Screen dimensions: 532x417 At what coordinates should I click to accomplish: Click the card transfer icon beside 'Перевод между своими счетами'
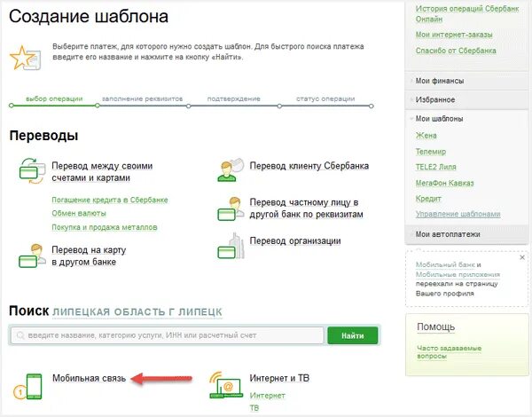point(33,171)
